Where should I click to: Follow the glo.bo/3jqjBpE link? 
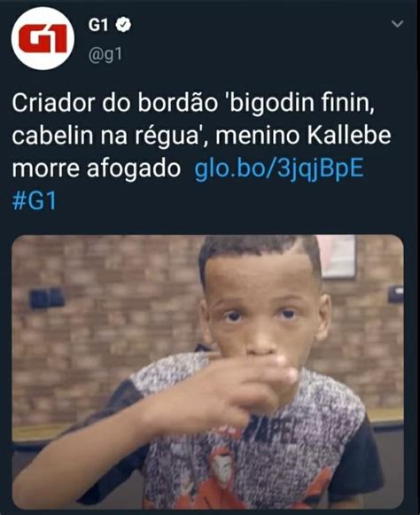(279, 168)
